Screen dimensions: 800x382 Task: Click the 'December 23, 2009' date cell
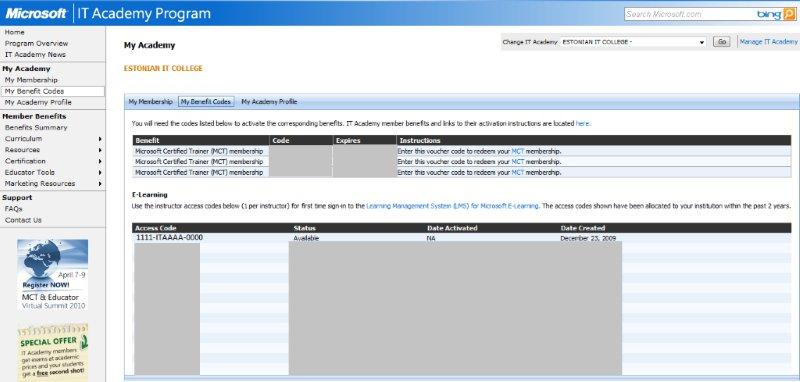click(x=588, y=238)
